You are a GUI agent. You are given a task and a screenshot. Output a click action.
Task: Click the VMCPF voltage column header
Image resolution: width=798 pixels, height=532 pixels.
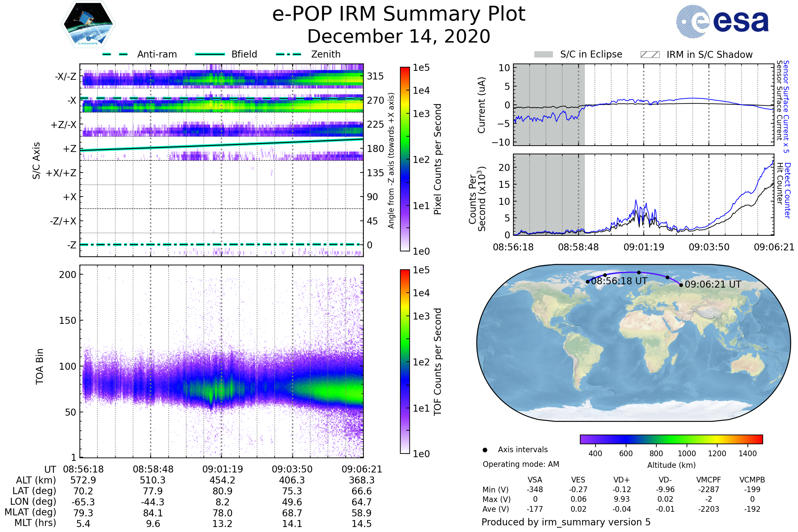[709, 480]
